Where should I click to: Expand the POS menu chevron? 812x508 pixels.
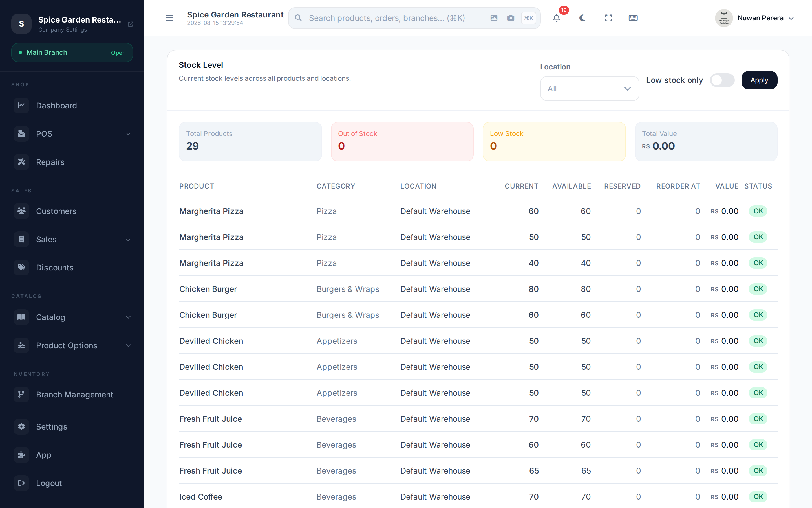pyautogui.click(x=128, y=134)
